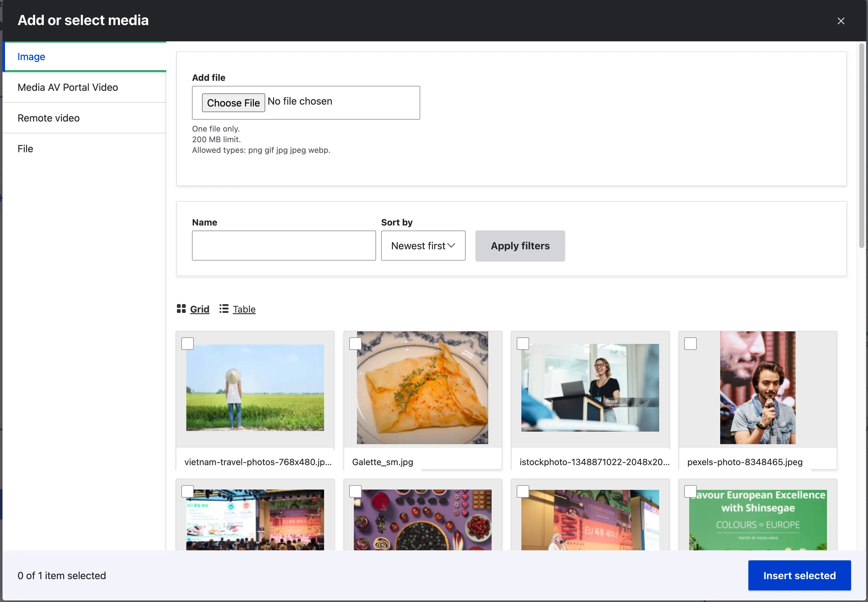Viewport: 868px width, 602px height.
Task: Select the vietnam-travel-photos image checkbox
Action: (x=187, y=343)
